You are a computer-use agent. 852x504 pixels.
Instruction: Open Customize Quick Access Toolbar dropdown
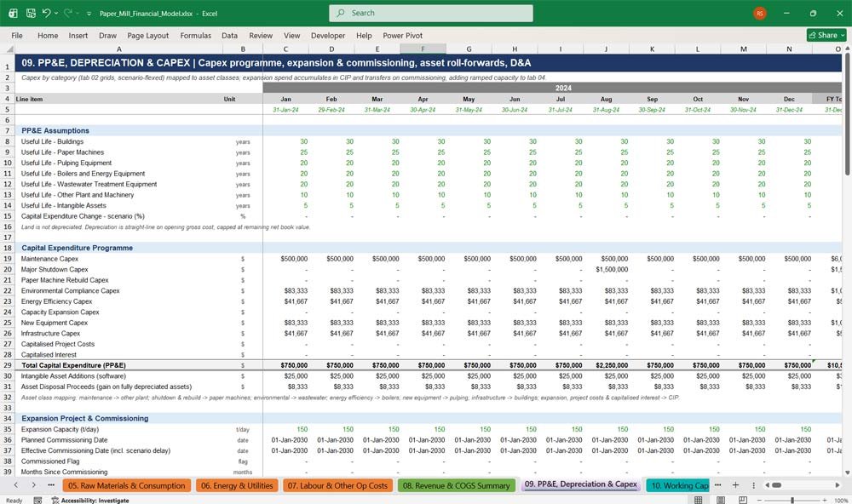click(x=89, y=14)
